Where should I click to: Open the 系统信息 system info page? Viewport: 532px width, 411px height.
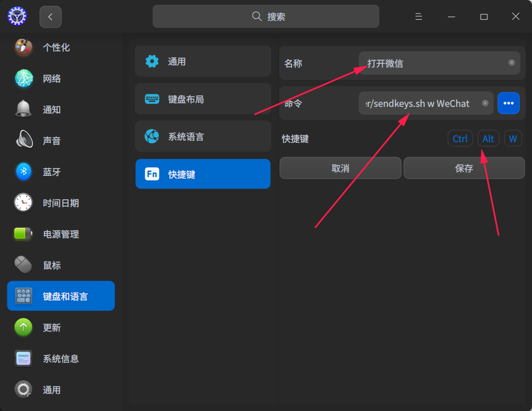pyautogui.click(x=61, y=359)
